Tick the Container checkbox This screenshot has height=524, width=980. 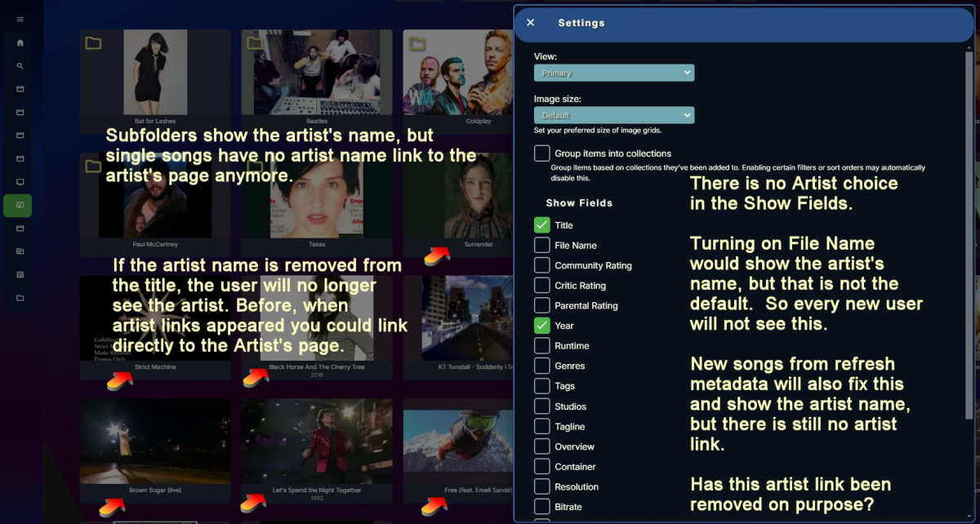coord(542,467)
